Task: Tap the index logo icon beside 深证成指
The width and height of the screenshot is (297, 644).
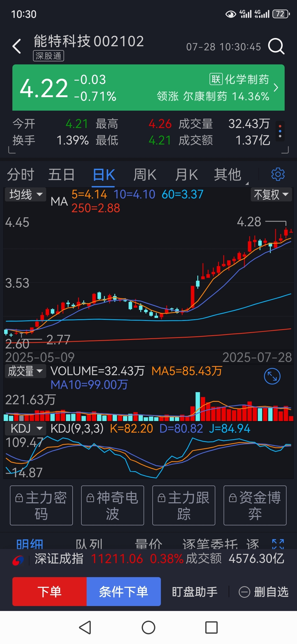Action: point(18,560)
